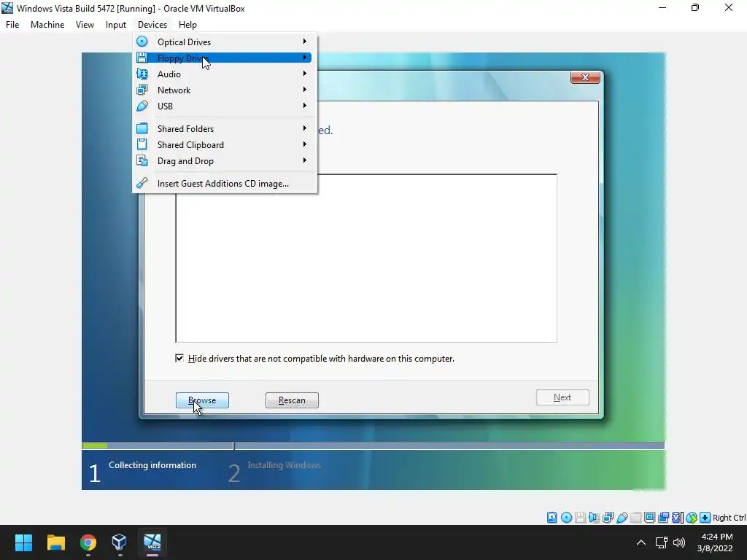
Task: Expand the Audio submenu arrow
Action: [304, 74]
